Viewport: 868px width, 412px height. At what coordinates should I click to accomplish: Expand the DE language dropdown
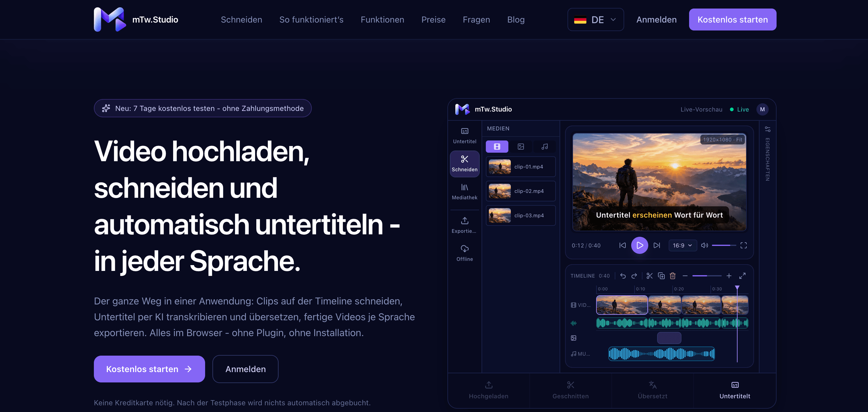coord(596,20)
